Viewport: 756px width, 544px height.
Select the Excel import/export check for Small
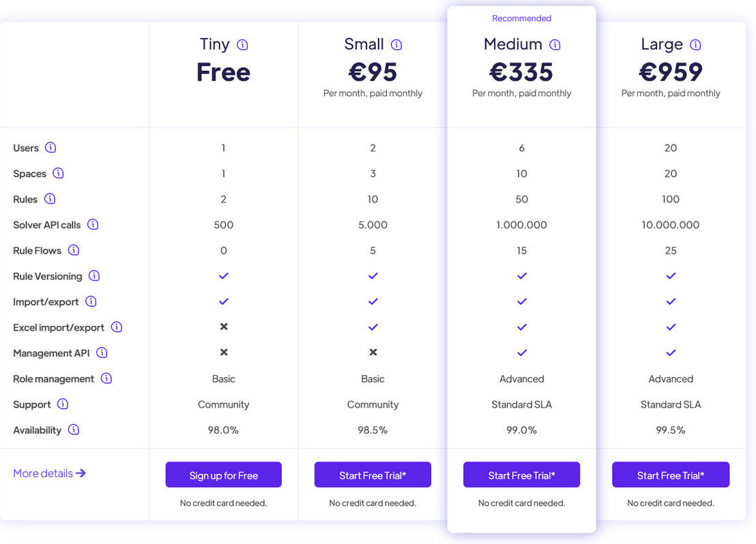373,327
